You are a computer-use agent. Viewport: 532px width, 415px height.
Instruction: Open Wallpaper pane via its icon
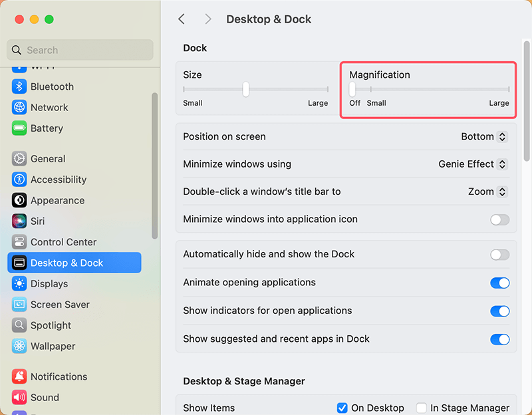[19, 346]
